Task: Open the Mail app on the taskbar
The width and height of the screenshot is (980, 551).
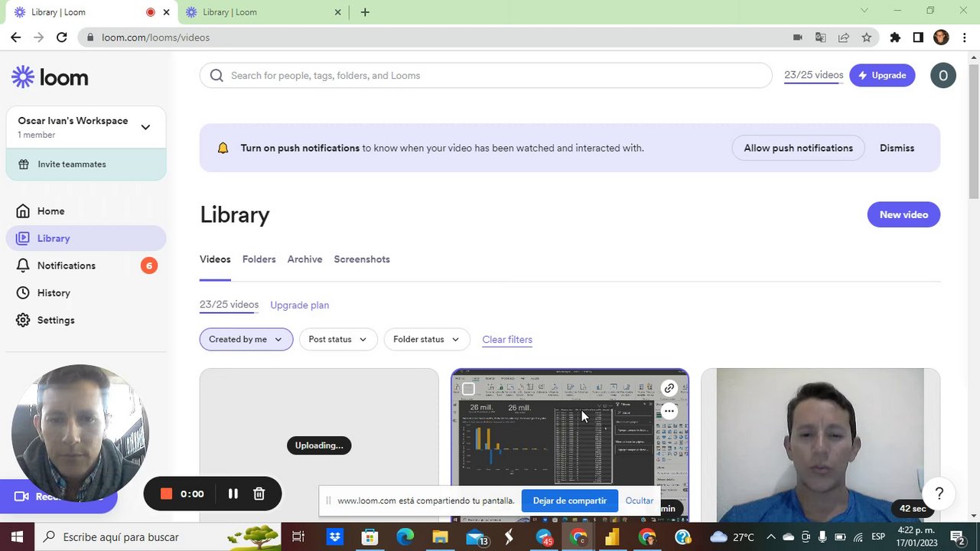Action: pos(476,536)
